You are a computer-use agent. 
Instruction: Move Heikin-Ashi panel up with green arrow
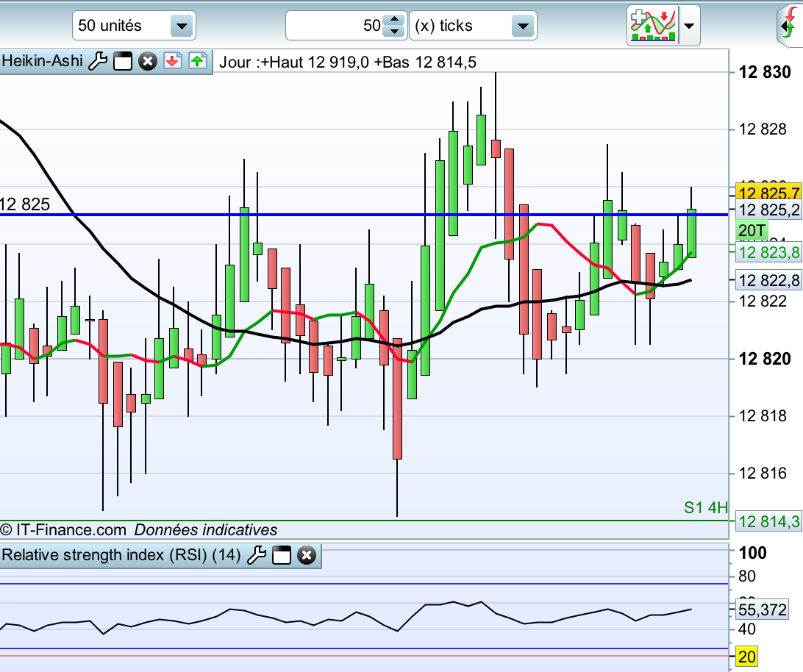point(197,62)
